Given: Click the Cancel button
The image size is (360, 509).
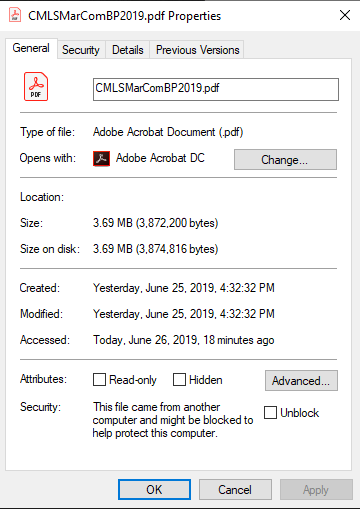Looking at the screenshot, I should 235,490.
